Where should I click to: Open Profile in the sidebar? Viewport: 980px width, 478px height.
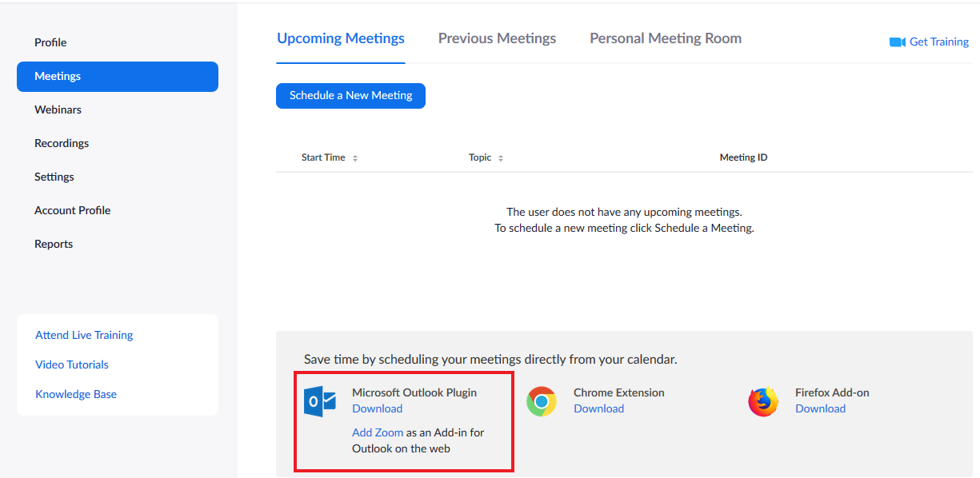pos(50,42)
